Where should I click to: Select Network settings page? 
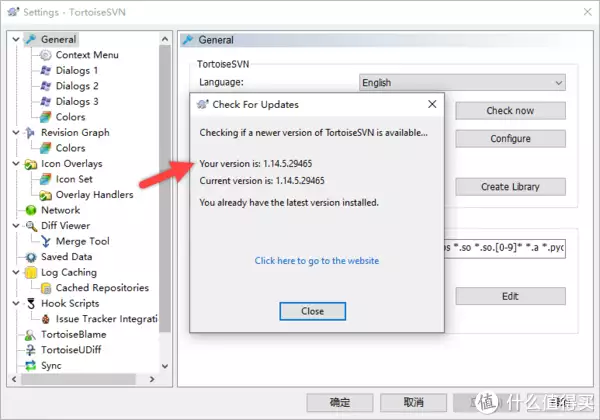click(60, 210)
